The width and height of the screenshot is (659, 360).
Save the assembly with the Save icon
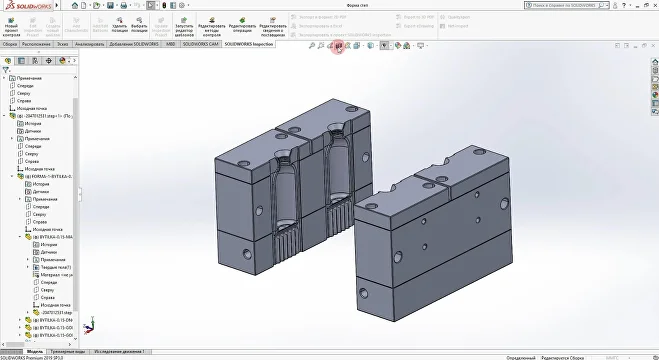[110, 5]
